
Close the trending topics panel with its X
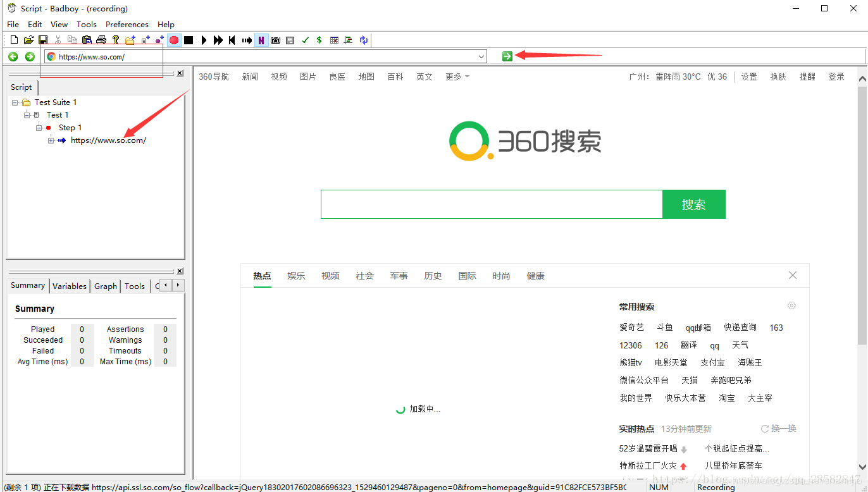(x=793, y=275)
